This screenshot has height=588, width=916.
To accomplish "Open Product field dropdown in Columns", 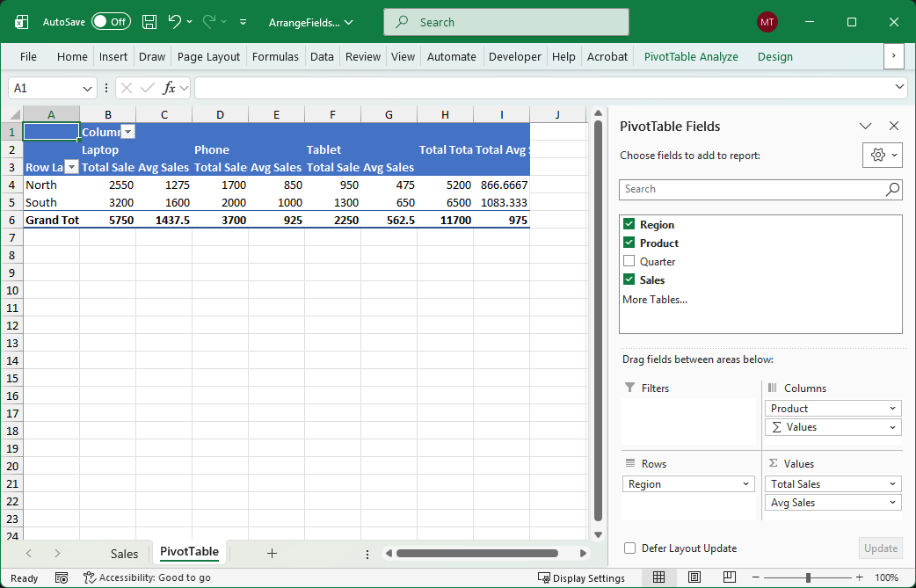I will [x=892, y=409].
